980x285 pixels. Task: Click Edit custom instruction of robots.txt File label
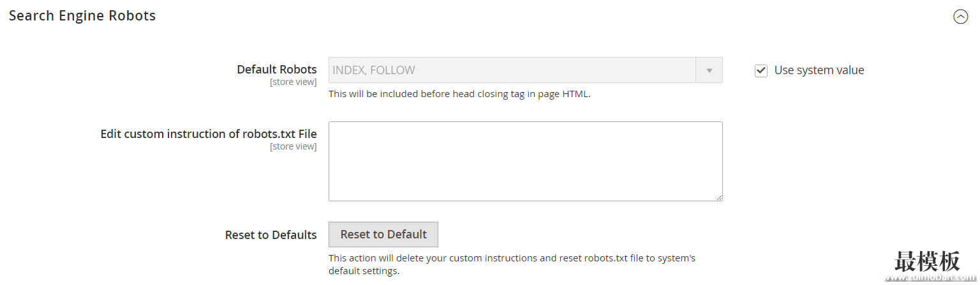(209, 134)
